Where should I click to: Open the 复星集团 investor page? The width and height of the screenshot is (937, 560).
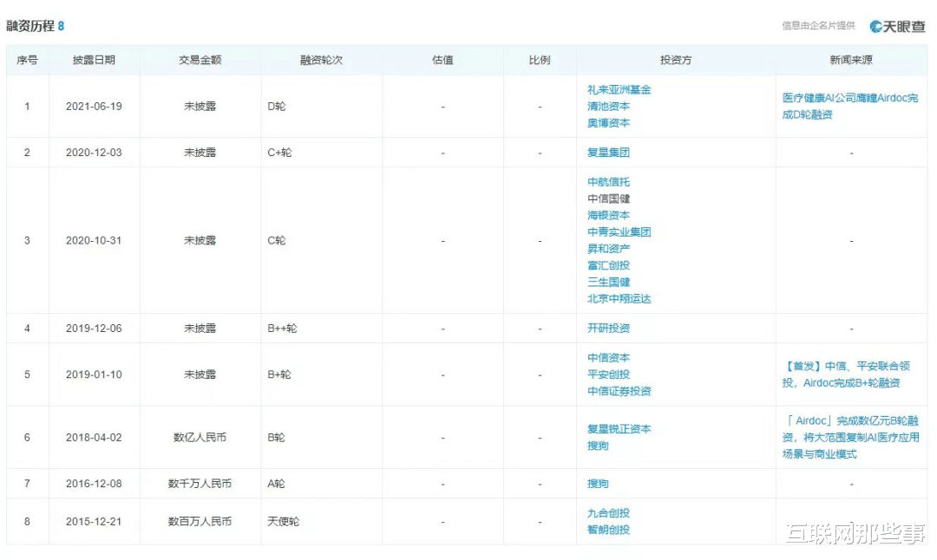point(609,151)
